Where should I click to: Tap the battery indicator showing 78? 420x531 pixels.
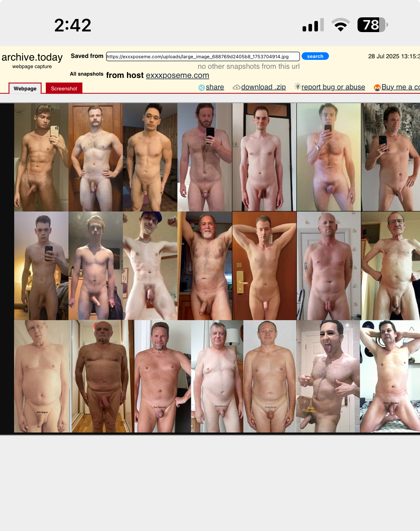click(x=372, y=25)
